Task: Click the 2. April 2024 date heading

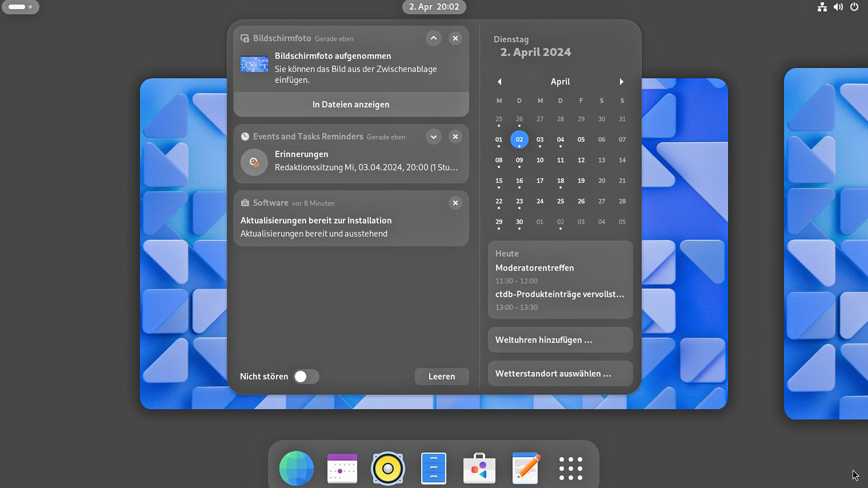Action: [x=536, y=52]
